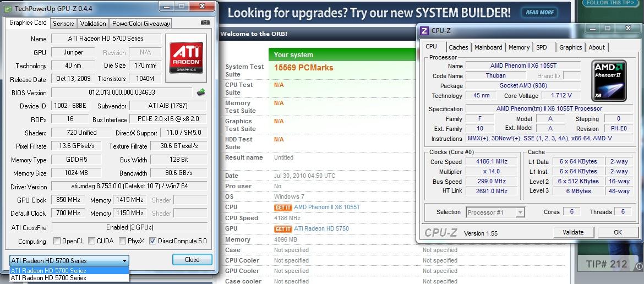Enable the OpenCL checkbox
This screenshot has width=644, height=284.
[57, 241]
